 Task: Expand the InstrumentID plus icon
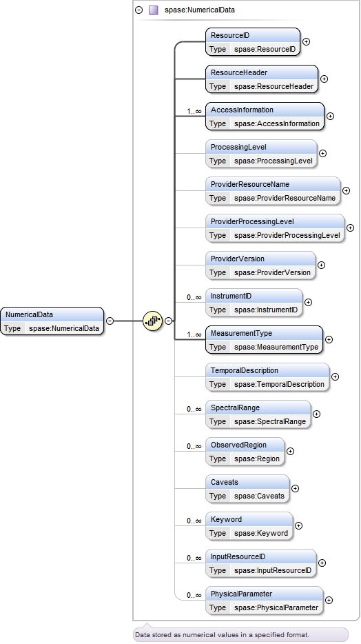[x=308, y=302]
